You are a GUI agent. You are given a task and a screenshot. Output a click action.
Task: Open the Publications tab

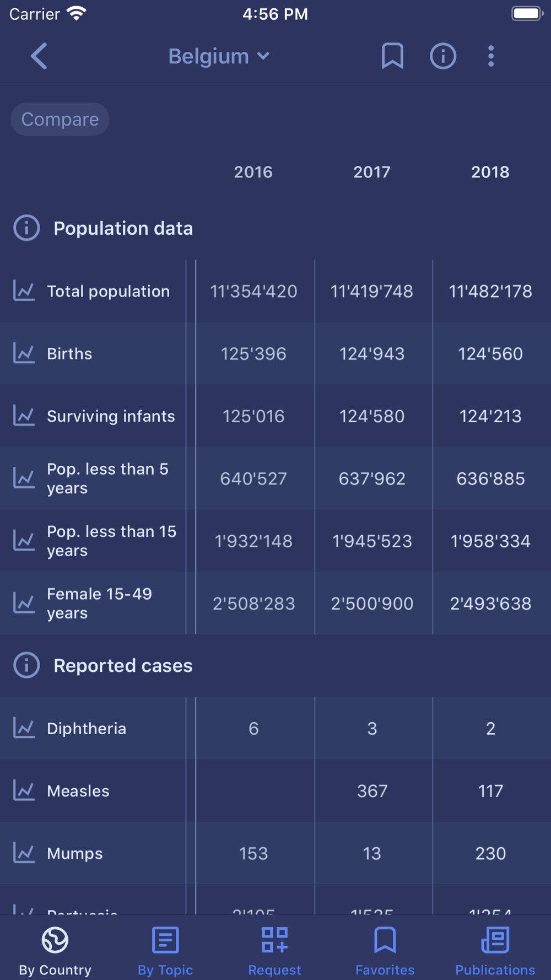[x=495, y=951]
